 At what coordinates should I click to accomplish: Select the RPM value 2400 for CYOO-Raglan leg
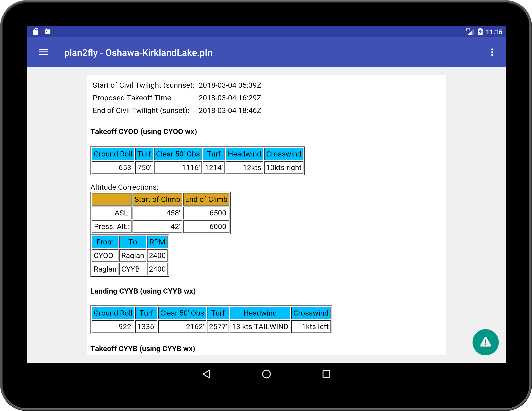click(x=157, y=255)
